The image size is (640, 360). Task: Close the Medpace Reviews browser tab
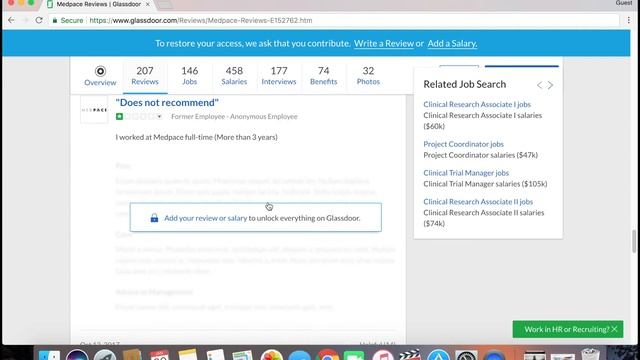[x=147, y=4]
